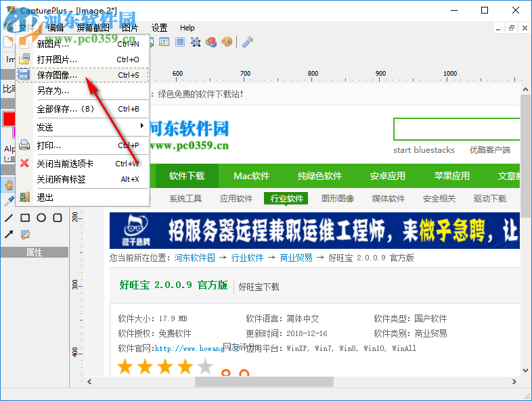This screenshot has height=401, width=532.
Task: Open the 图片 menu
Action: (x=130, y=28)
